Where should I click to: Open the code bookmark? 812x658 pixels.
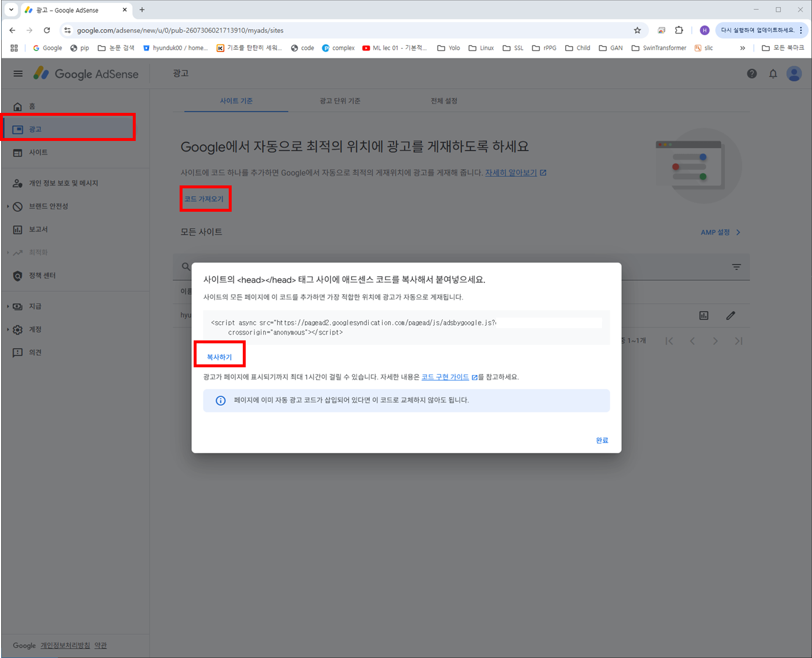(x=302, y=48)
